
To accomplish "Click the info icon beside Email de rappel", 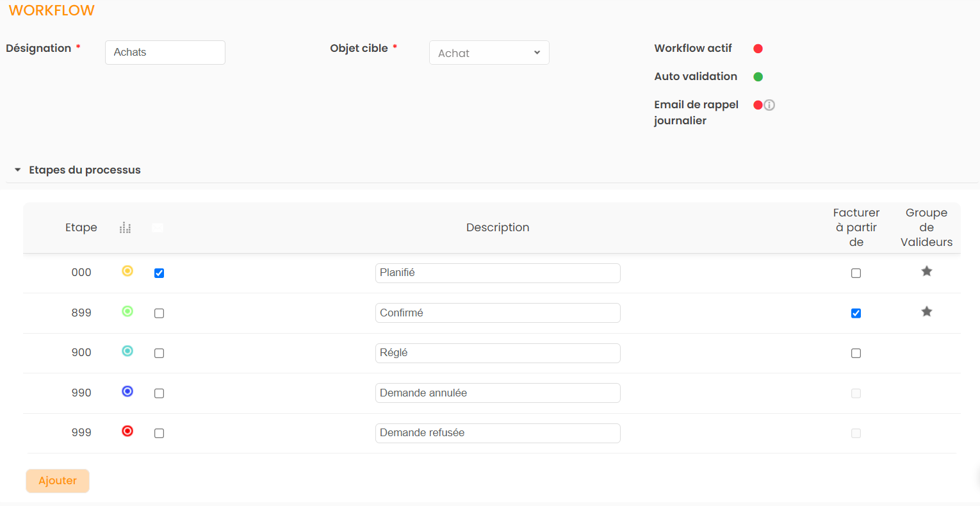I will tap(769, 105).
